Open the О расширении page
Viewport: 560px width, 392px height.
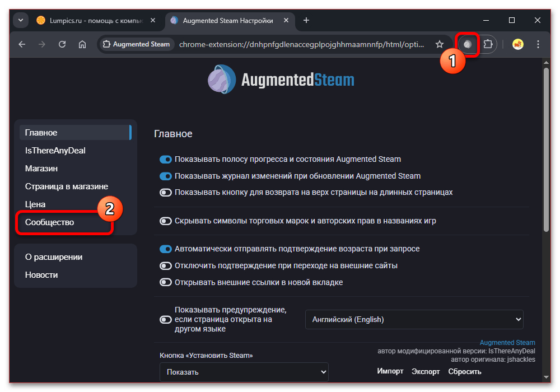point(76,257)
